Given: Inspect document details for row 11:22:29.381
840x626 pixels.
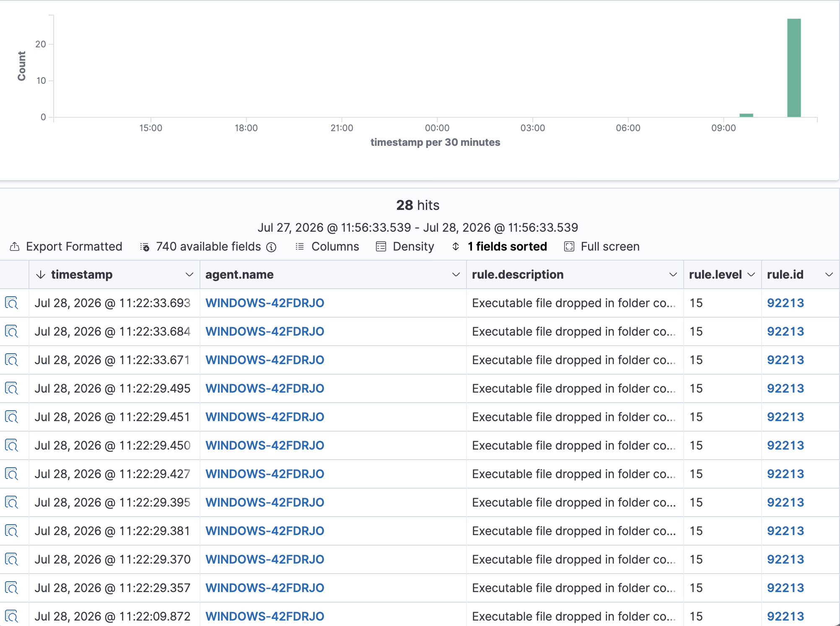Looking at the screenshot, I should [11, 531].
